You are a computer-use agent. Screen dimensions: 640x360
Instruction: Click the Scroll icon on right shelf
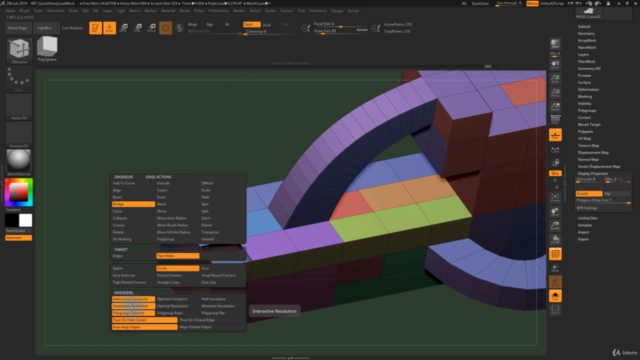555,64
